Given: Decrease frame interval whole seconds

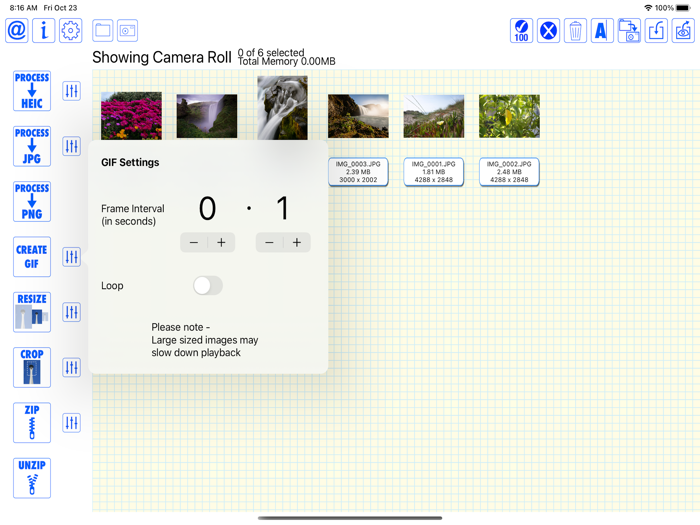Looking at the screenshot, I should coord(194,242).
